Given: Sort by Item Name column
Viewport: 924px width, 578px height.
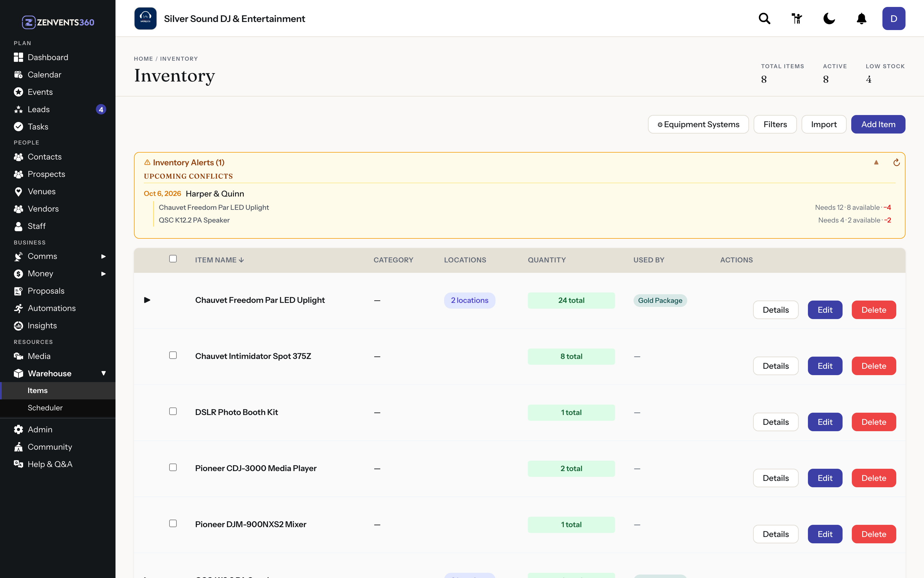Looking at the screenshot, I should click(x=219, y=260).
